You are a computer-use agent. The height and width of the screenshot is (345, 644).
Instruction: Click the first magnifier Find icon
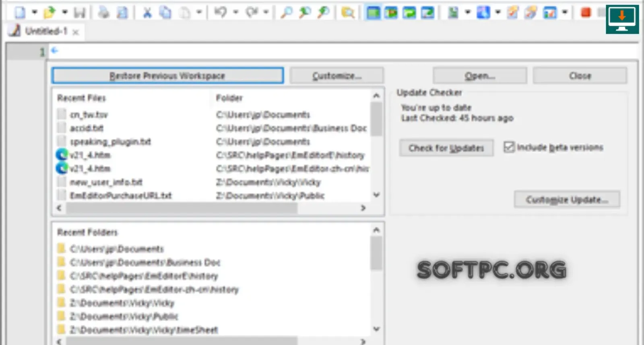tap(287, 12)
